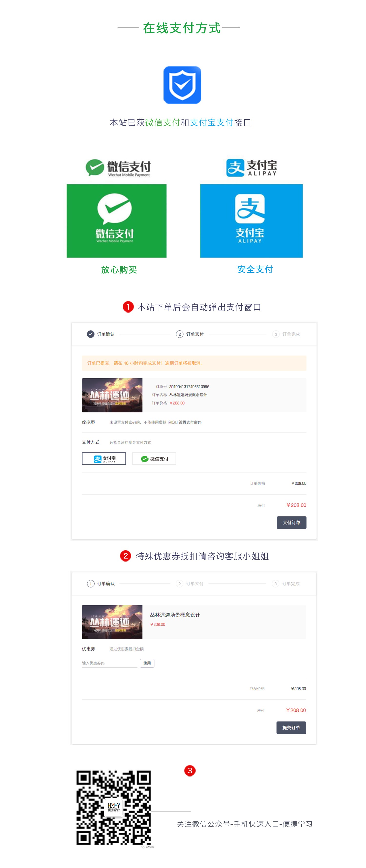
Task: Click the 丛林遗迹 thumbnail beside the order number
Action: coord(112,395)
